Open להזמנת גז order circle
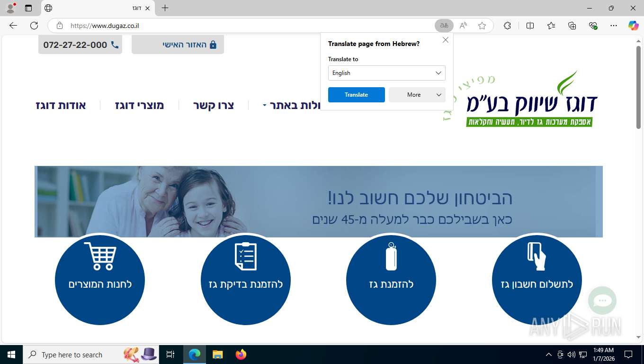This screenshot has width=644, height=364. 391,280
